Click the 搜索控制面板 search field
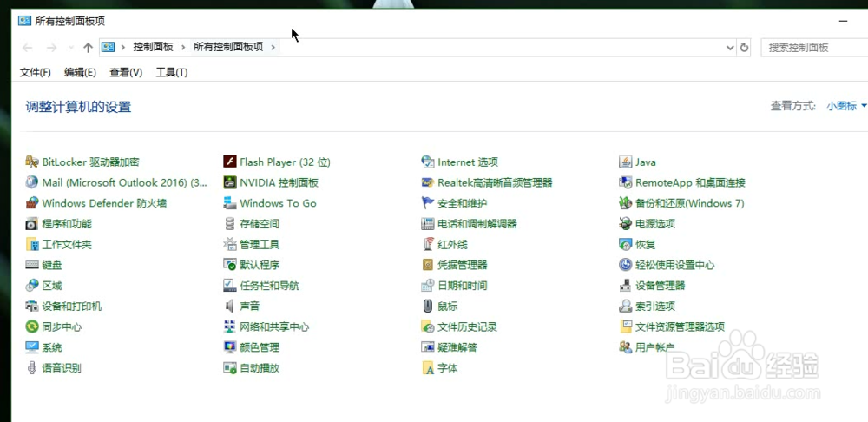 pyautogui.click(x=814, y=48)
